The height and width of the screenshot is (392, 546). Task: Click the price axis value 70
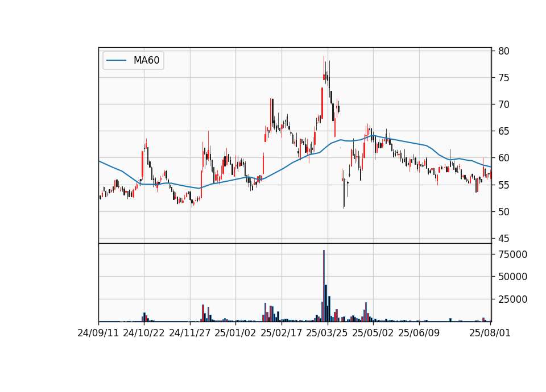click(x=504, y=105)
